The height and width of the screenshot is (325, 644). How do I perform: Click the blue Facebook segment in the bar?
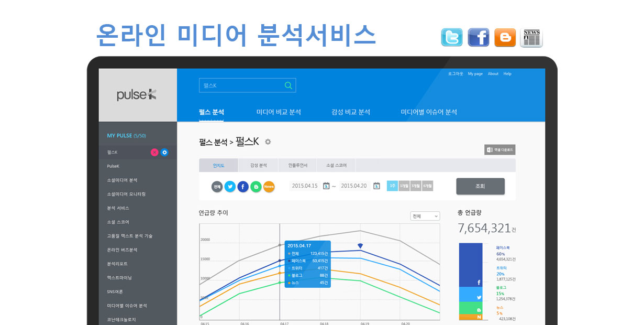470,265
